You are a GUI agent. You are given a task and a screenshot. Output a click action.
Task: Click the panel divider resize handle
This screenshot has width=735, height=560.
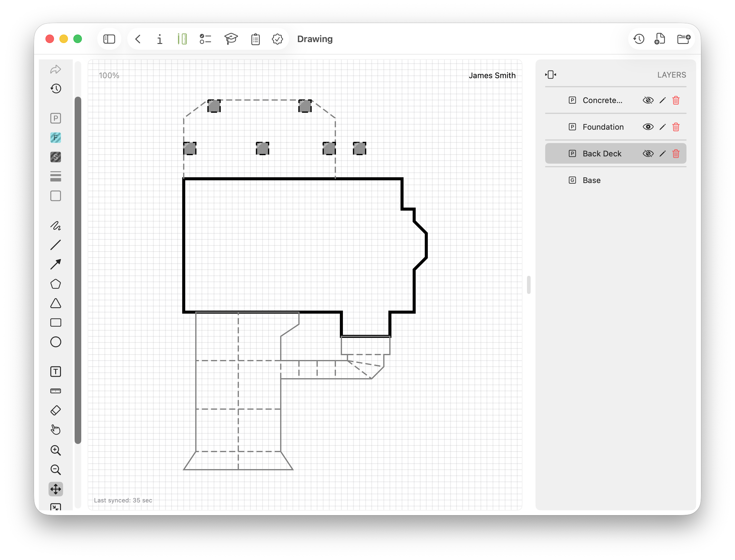click(529, 285)
